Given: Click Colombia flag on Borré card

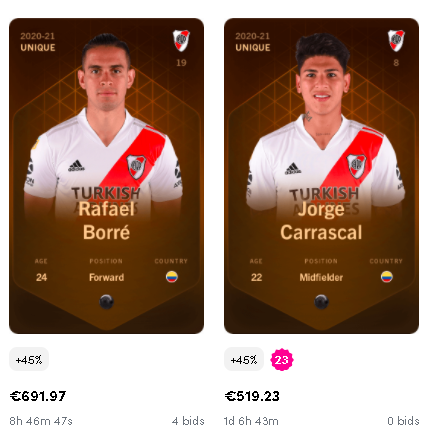Looking at the screenshot, I should pyautogui.click(x=172, y=277).
